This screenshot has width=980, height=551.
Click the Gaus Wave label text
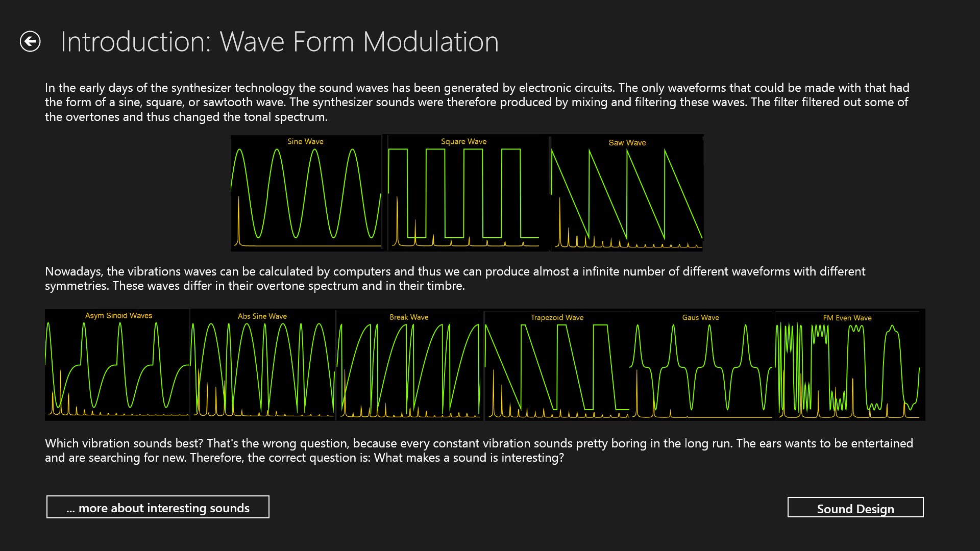click(701, 317)
